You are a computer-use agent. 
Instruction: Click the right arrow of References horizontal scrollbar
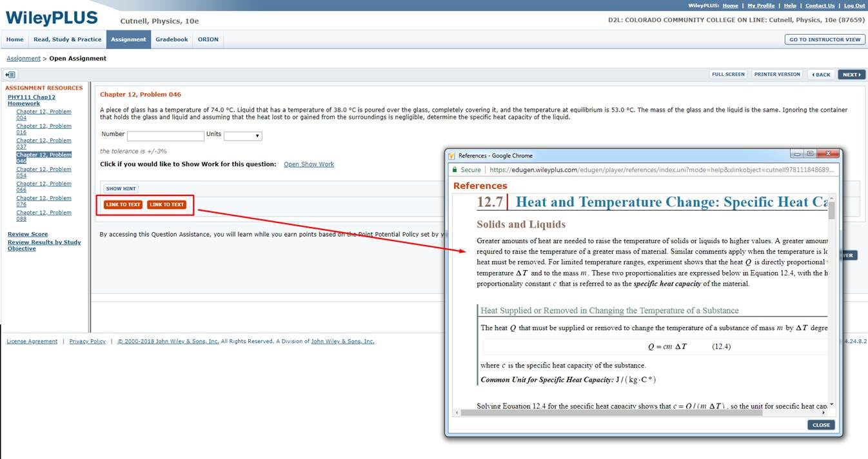click(824, 413)
